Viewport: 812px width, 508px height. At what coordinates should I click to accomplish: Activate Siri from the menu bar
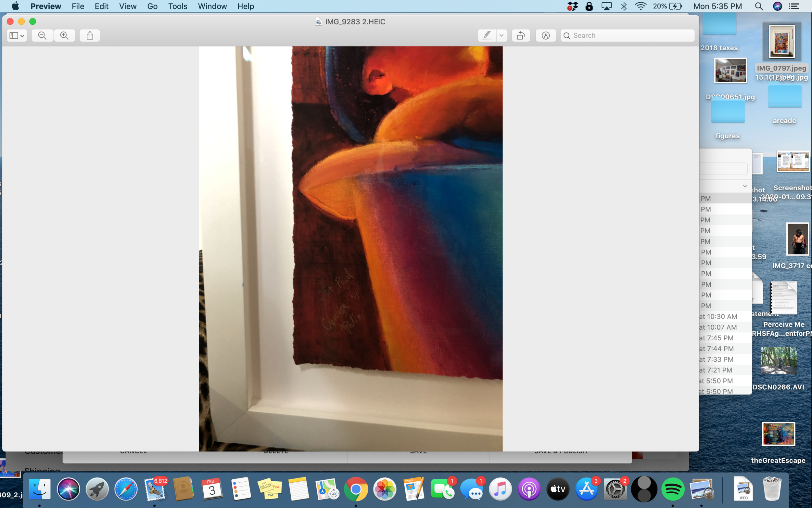tap(778, 6)
